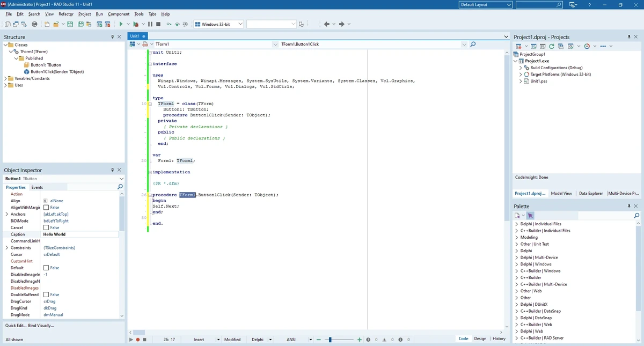The image size is (644, 346).
Task: Click Run Without Debugging icon with red bug
Action: 136,24
